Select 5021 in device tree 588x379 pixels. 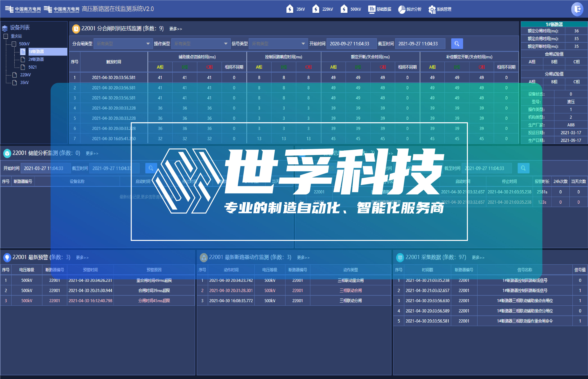pos(33,67)
